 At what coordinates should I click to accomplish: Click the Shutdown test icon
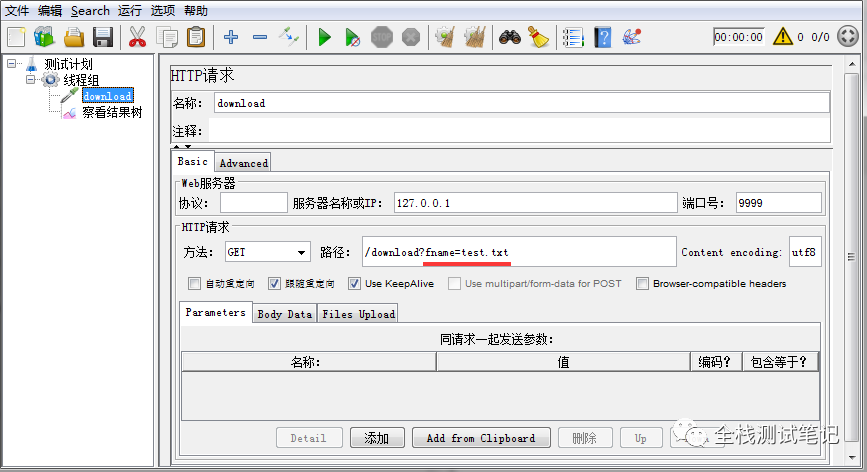[x=411, y=37]
